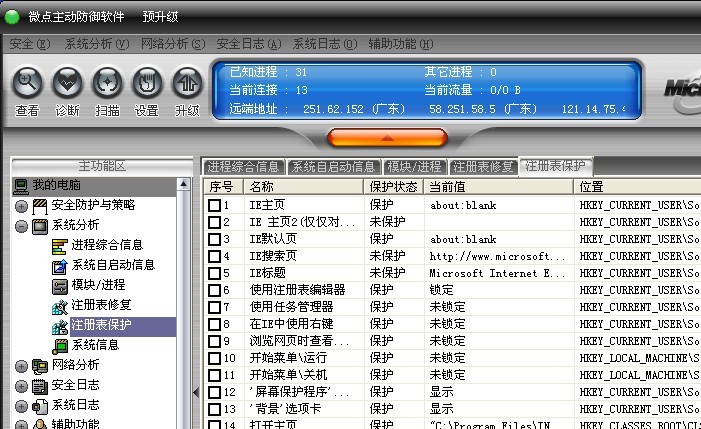Screen dimensions: 701x429
Task: Tick the checkbox for IE标题
Action: [x=215, y=273]
